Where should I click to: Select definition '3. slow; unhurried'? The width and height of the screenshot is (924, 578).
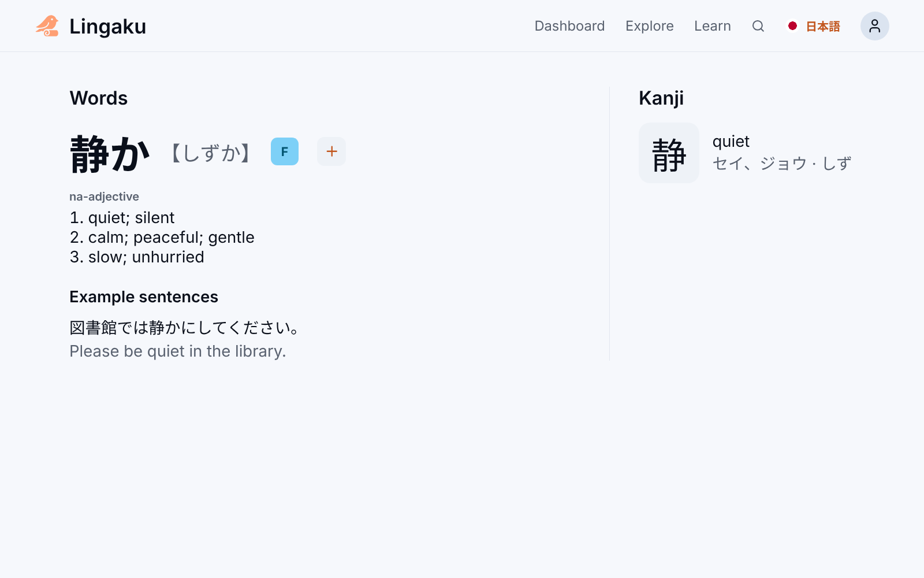137,257
